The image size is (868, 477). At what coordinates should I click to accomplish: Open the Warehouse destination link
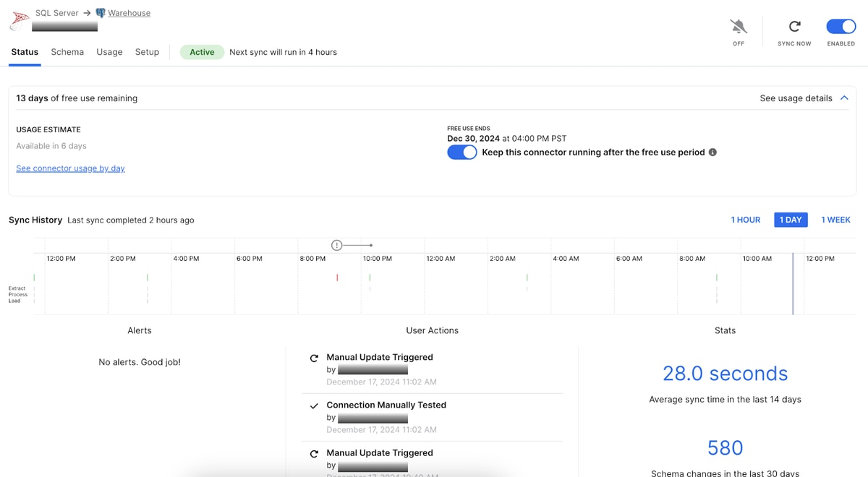tap(129, 13)
